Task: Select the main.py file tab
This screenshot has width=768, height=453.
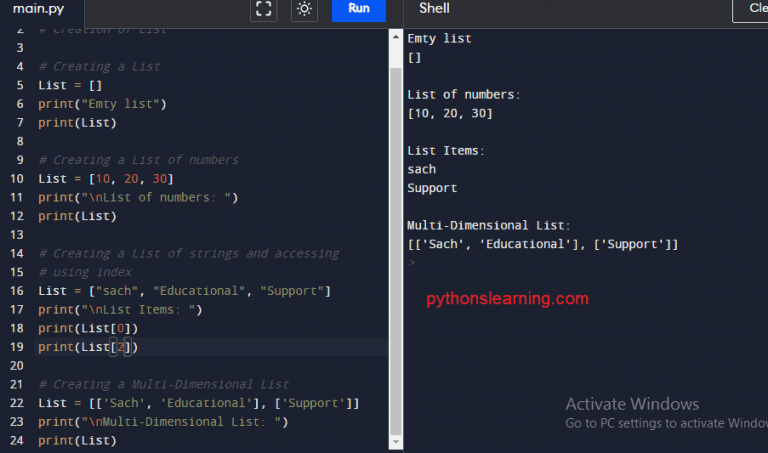Action: tap(38, 9)
